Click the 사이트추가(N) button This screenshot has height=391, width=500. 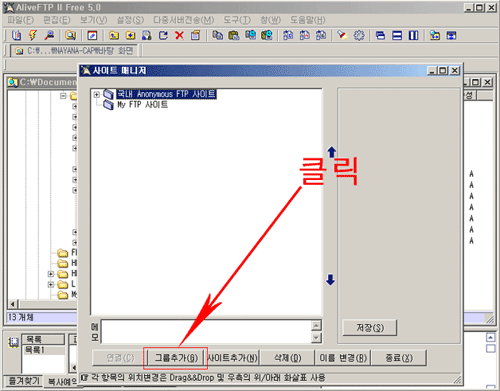pyautogui.click(x=232, y=358)
